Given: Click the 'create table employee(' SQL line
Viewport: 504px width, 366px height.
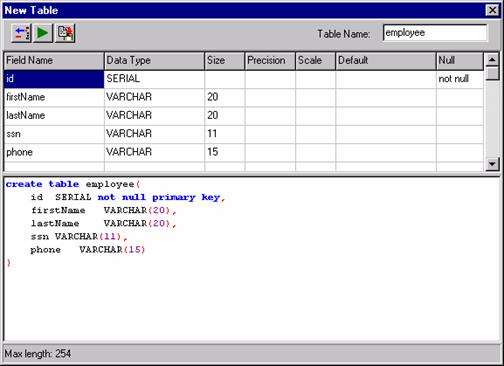Looking at the screenshot, I should click(x=73, y=184).
